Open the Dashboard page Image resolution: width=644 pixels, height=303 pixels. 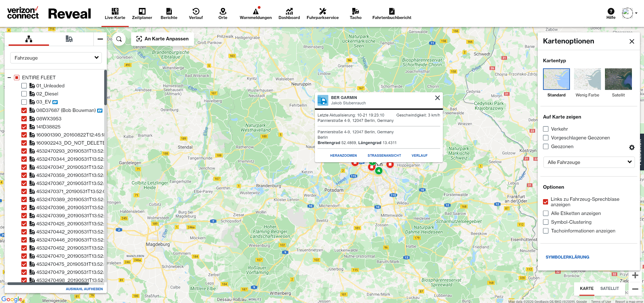(x=289, y=14)
